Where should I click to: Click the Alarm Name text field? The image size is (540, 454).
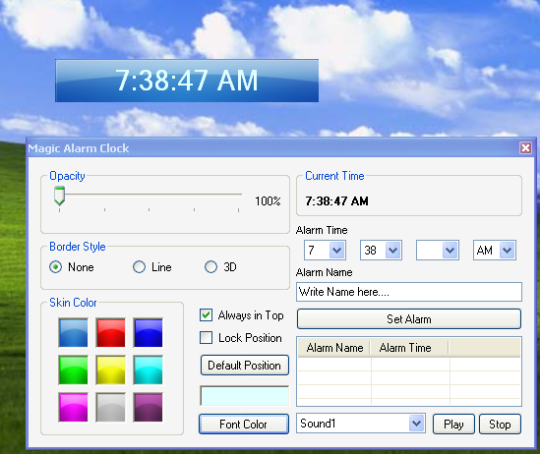pos(409,292)
